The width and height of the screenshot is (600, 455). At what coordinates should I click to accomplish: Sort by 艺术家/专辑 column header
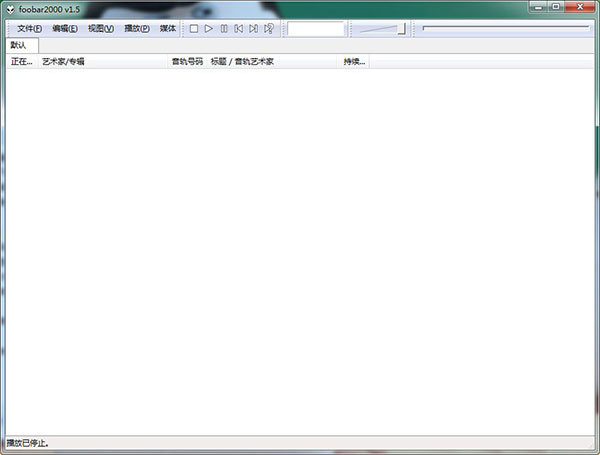[x=100, y=62]
